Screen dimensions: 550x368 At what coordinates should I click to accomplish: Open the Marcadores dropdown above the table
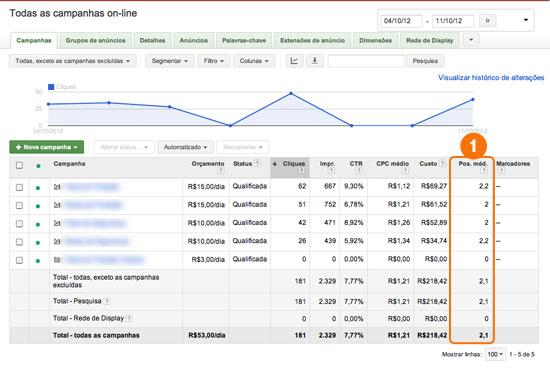pos(243,147)
